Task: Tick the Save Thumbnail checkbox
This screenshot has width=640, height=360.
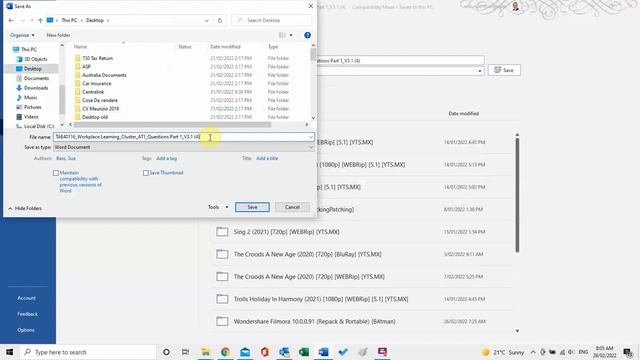Action: tap(146, 173)
